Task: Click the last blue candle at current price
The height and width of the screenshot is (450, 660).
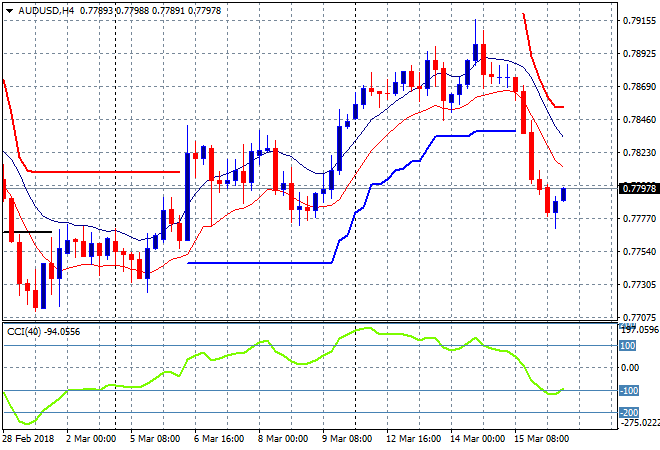Action: pyautogui.click(x=563, y=194)
